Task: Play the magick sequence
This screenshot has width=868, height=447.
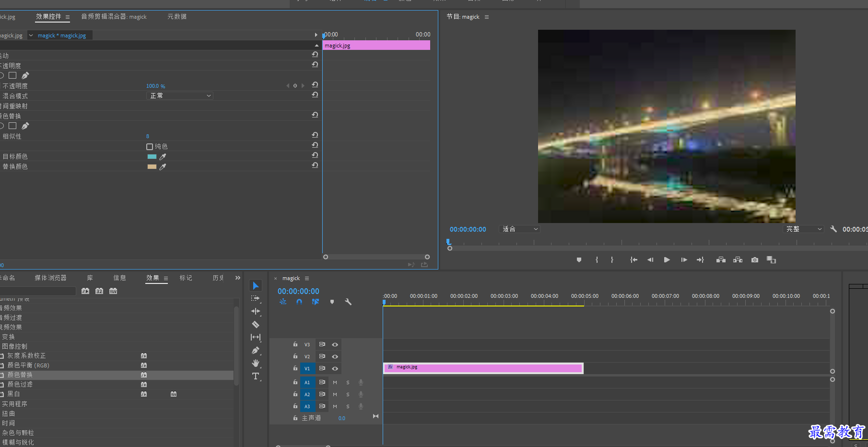Action: [x=667, y=260]
